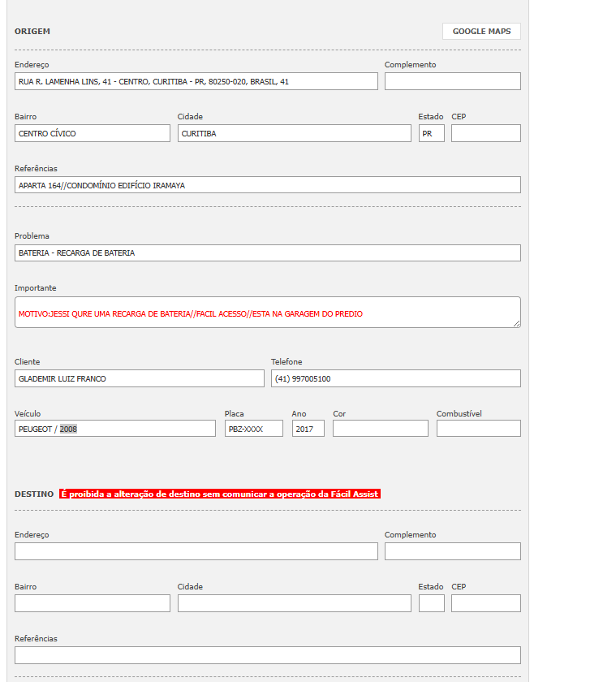The width and height of the screenshot is (616, 682).
Task: Select the Veículo field PEUGEOT / 2008
Action: pos(114,429)
